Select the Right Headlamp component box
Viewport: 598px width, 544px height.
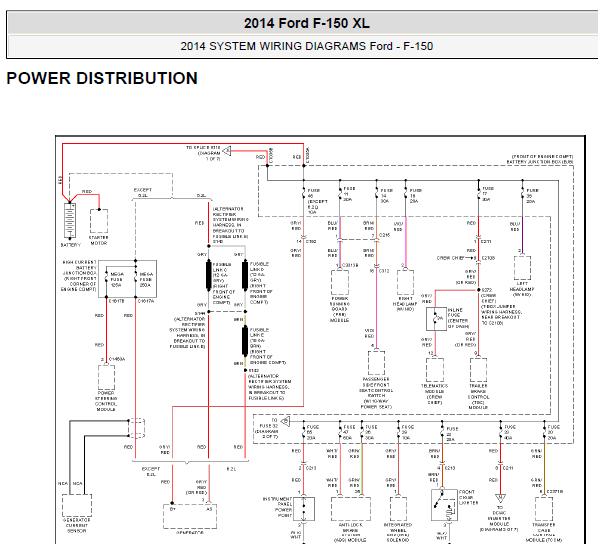coord(405,282)
